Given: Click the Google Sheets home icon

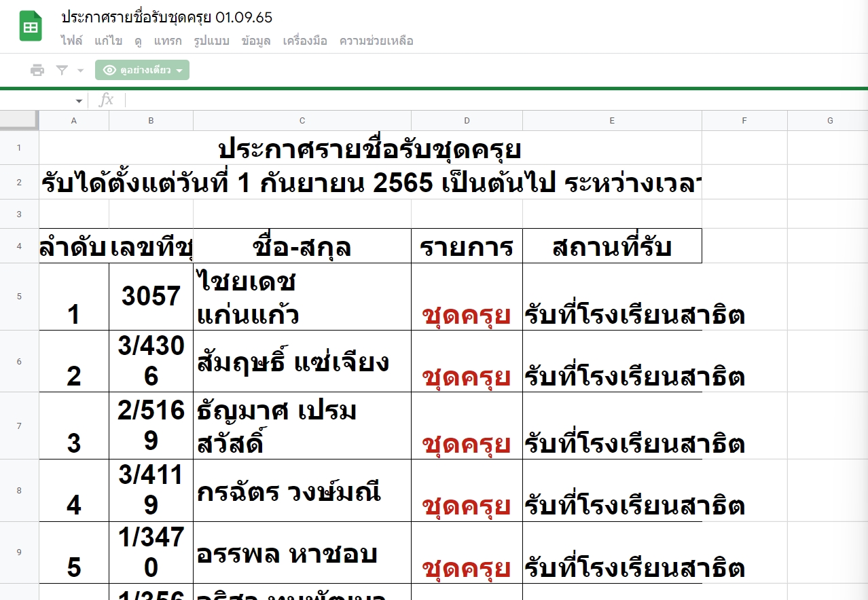Looking at the screenshot, I should coord(31,27).
